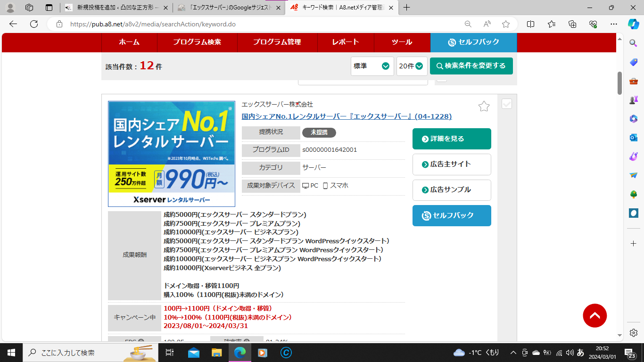Open the Copilot sidebar
The image size is (644, 362).
[633, 24]
